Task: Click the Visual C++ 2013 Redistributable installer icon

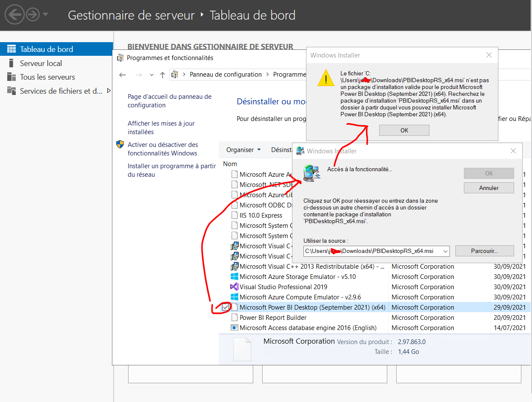Action: pos(235,267)
